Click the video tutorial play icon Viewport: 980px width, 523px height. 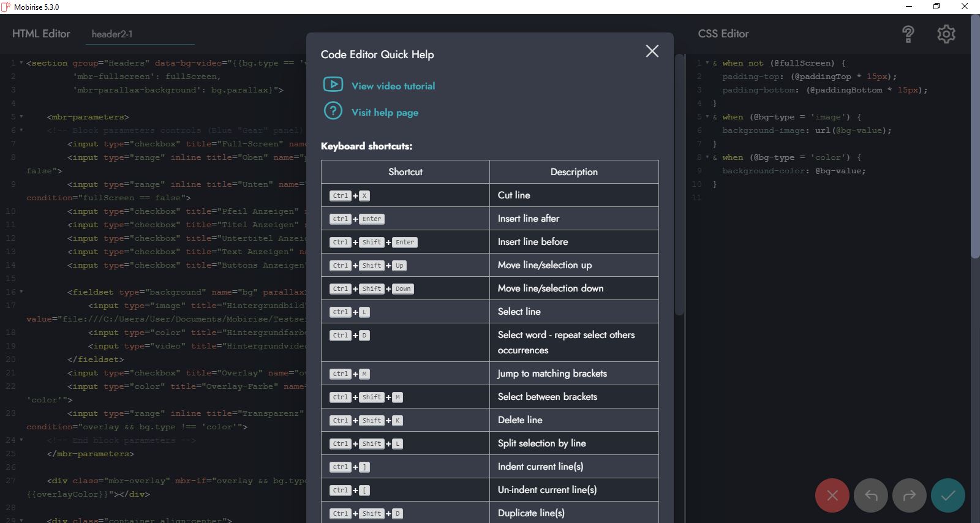333,85
